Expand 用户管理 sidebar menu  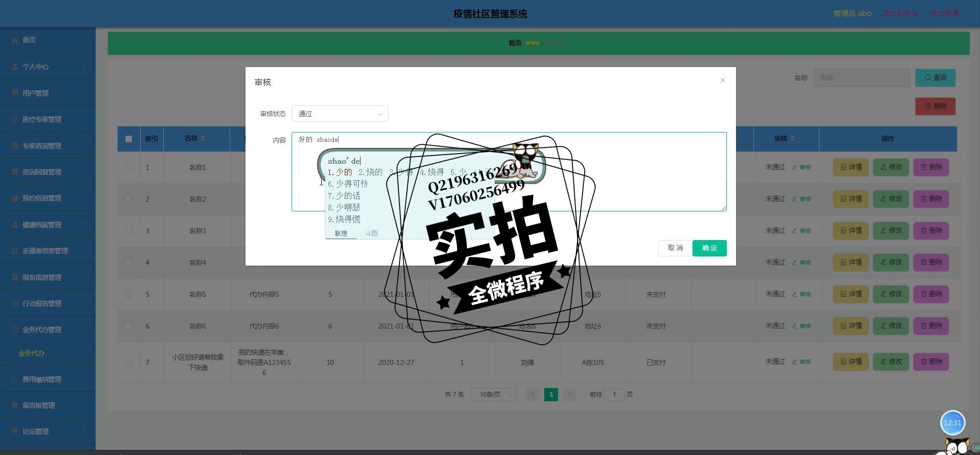point(48,93)
